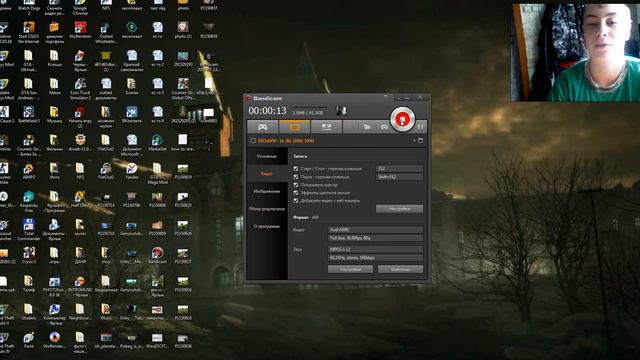Open Bandicam help question mark
This screenshot has width=640, height=360.
click(x=385, y=98)
